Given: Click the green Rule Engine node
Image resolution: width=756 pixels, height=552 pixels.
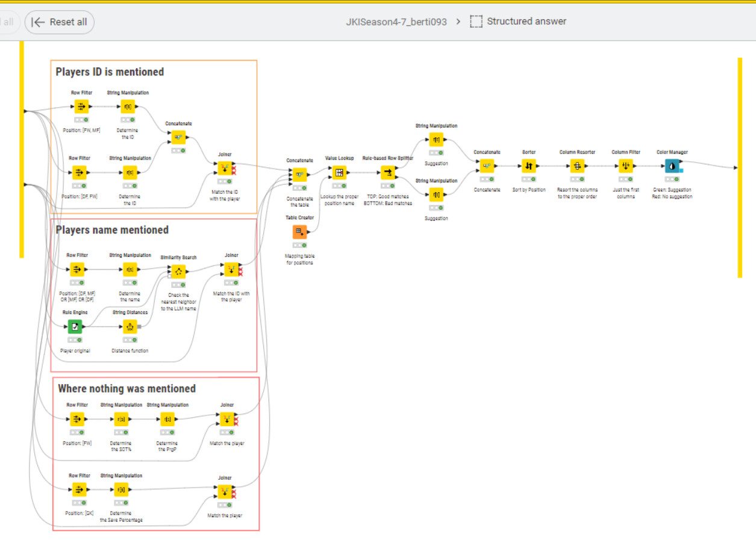Looking at the screenshot, I should click(x=75, y=326).
